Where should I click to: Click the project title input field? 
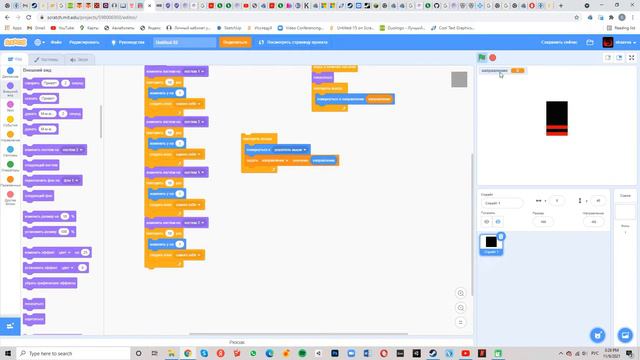coord(184,42)
